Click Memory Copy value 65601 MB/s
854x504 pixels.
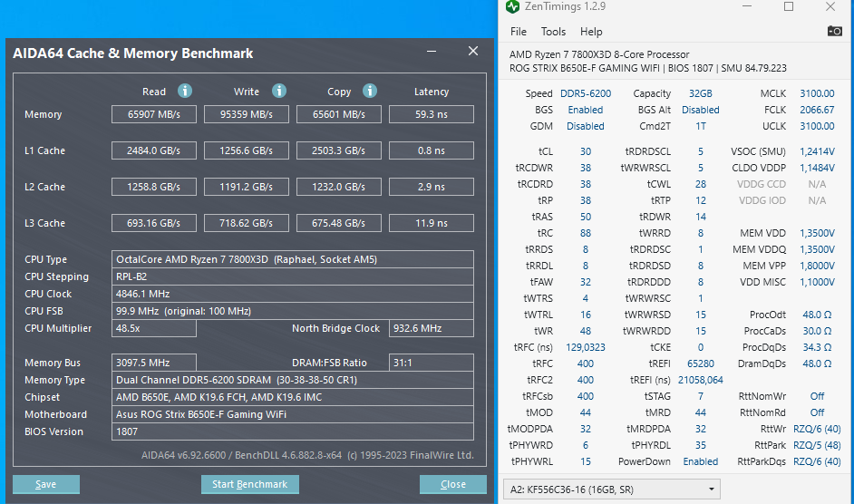coord(339,114)
